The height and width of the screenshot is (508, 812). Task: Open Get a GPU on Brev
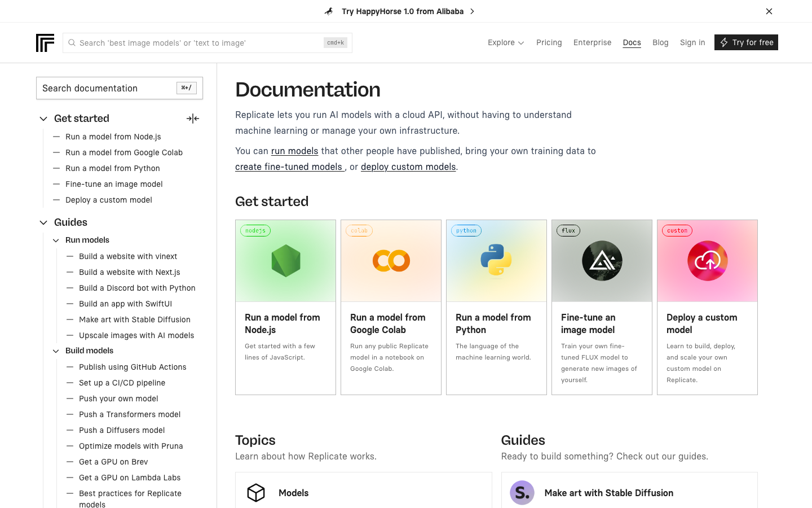113,462
